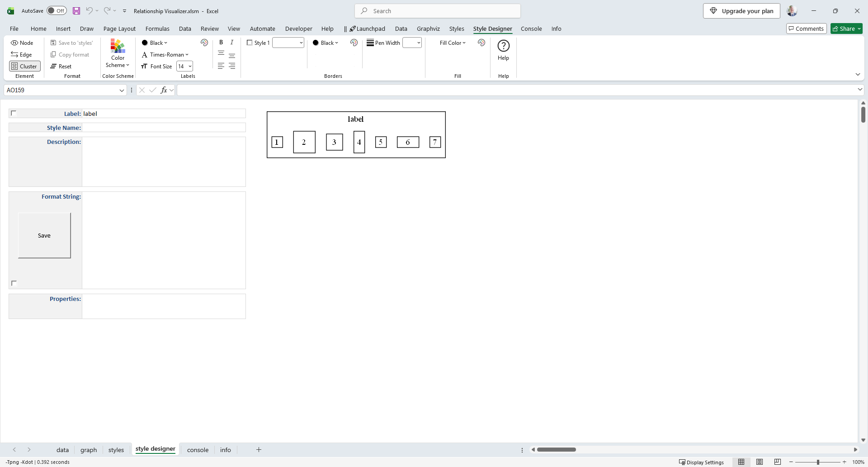Screen dimensions: 868x467
Task: Select the Node element type
Action: tap(22, 43)
